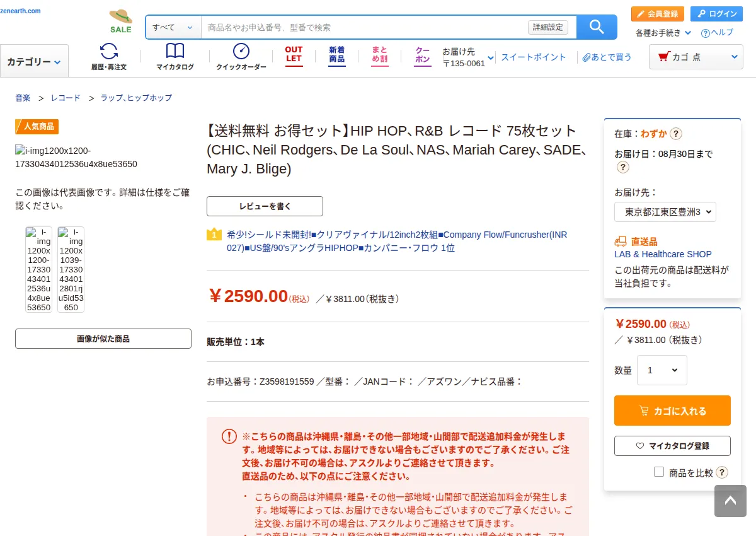This screenshot has height=536, width=756.
Task: Click the ログイン button
Action: [716, 14]
